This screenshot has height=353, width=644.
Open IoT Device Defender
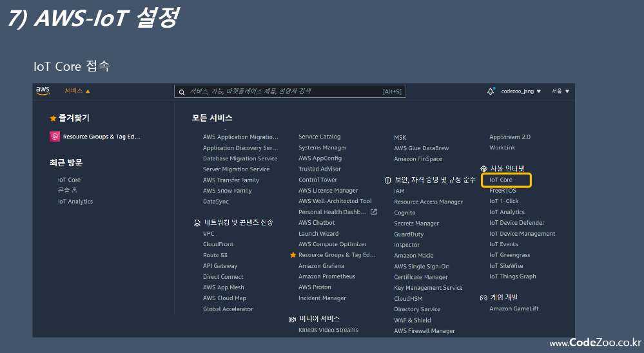[516, 223]
